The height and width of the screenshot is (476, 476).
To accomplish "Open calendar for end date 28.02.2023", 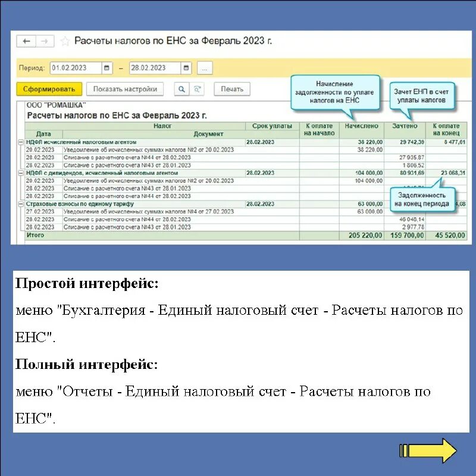I will (186, 67).
